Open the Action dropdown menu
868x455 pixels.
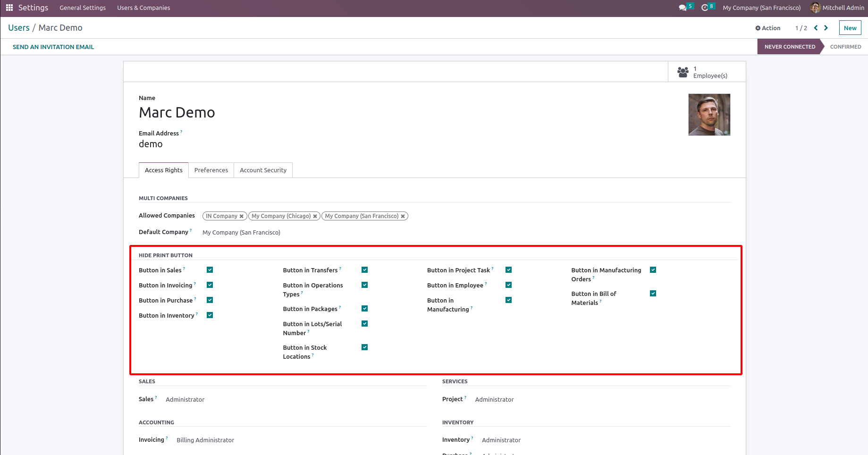[768, 28]
